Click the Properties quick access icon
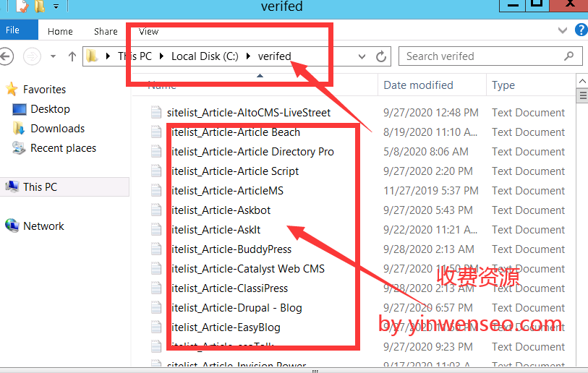This screenshot has width=588, height=373. [21, 7]
